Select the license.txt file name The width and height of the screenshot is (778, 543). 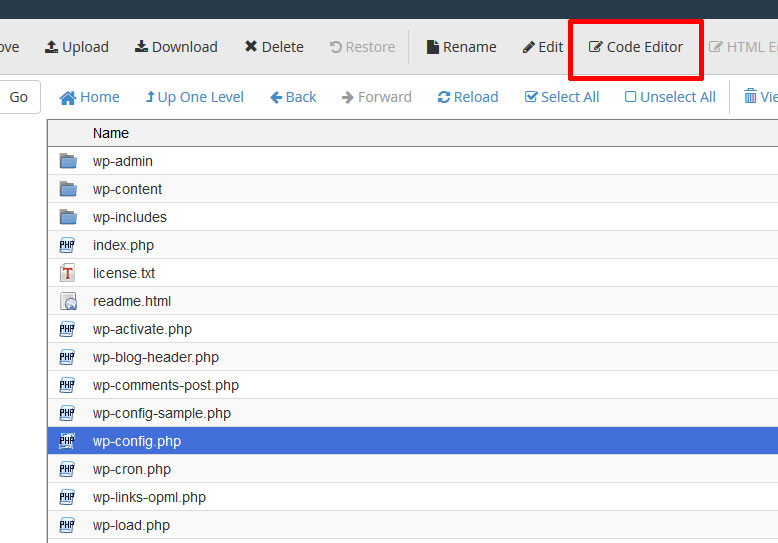pos(124,273)
